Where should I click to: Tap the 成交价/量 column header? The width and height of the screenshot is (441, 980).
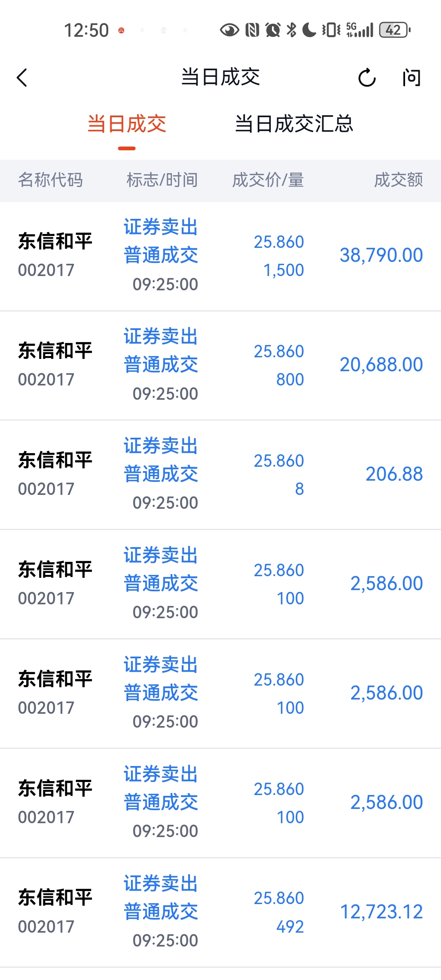[x=268, y=180]
